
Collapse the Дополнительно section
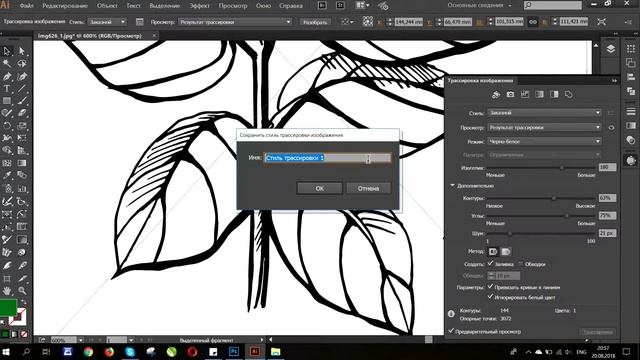452,186
